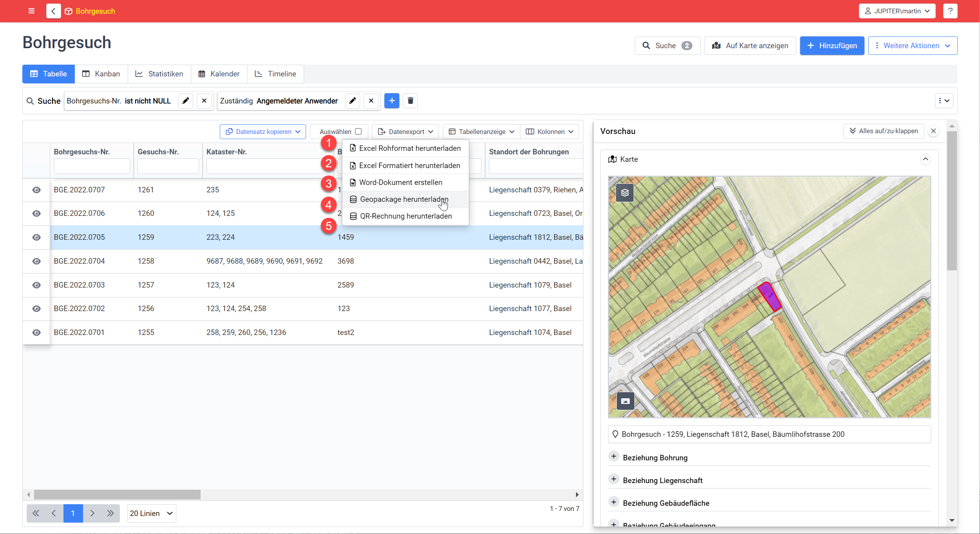Open search bar options more menu
The height and width of the screenshot is (534, 980).
(x=944, y=101)
